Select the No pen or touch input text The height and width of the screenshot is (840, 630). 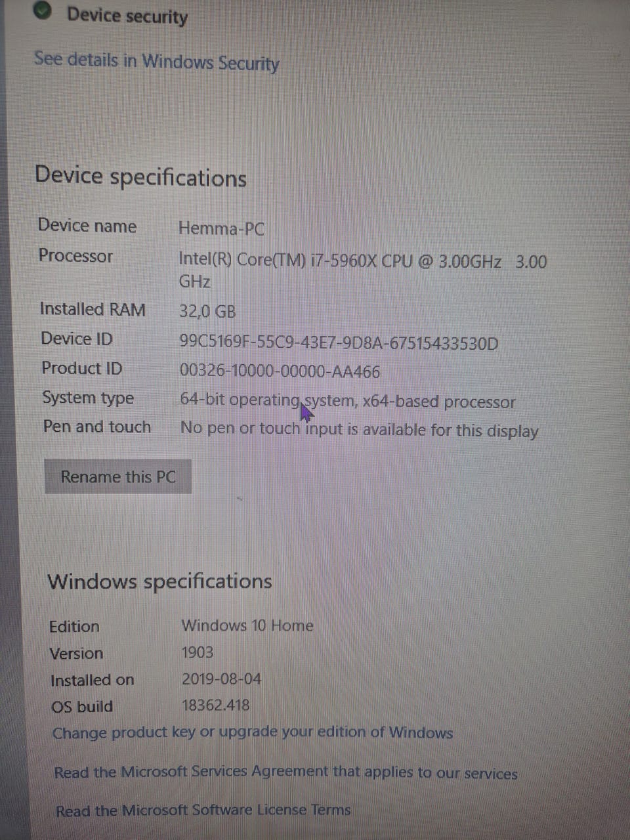click(x=360, y=430)
